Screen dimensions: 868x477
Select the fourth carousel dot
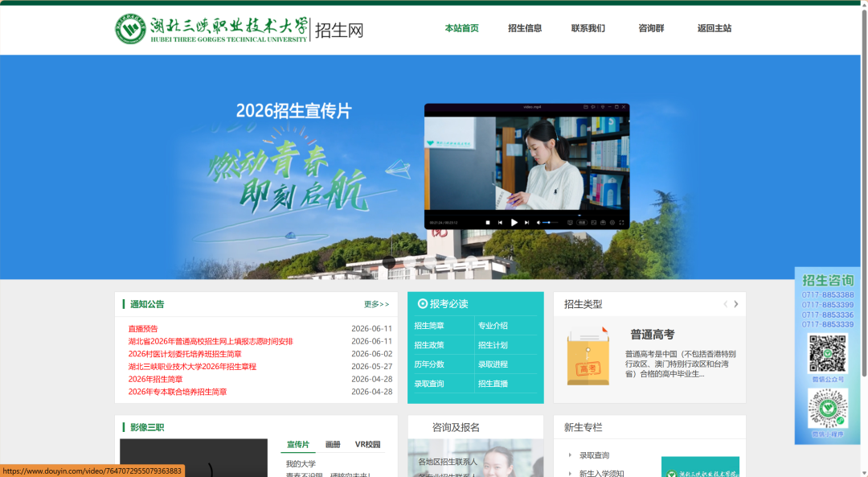[x=451, y=262]
